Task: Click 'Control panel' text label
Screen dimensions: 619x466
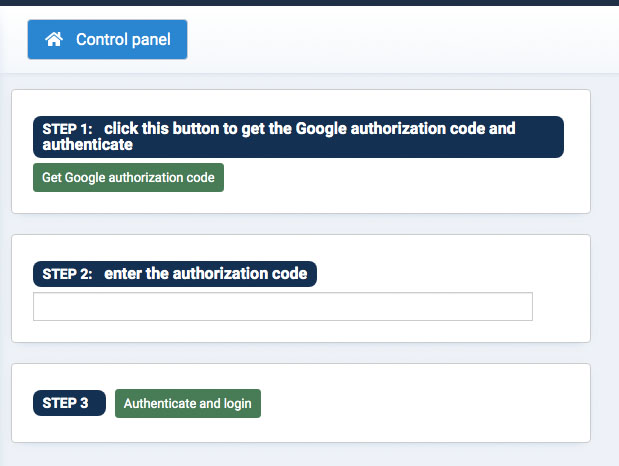Action: tap(123, 40)
